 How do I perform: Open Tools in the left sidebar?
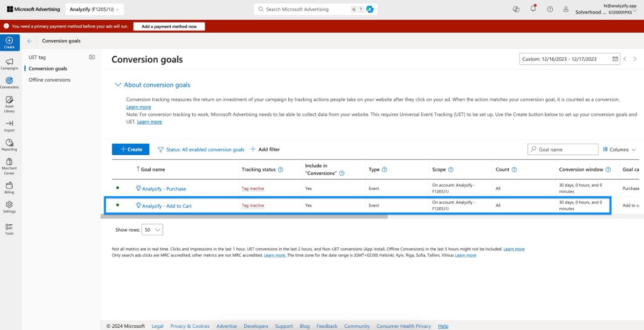(9, 229)
